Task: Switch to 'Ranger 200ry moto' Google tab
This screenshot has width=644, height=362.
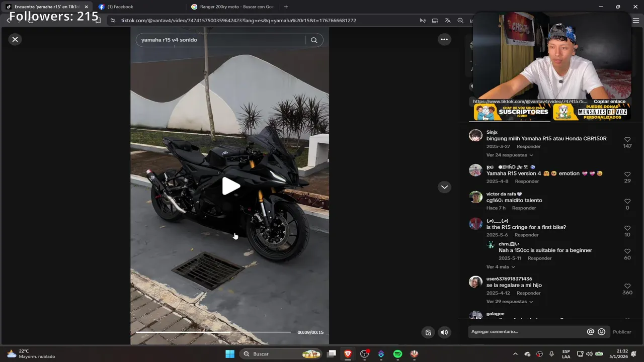Action: pyautogui.click(x=232, y=7)
